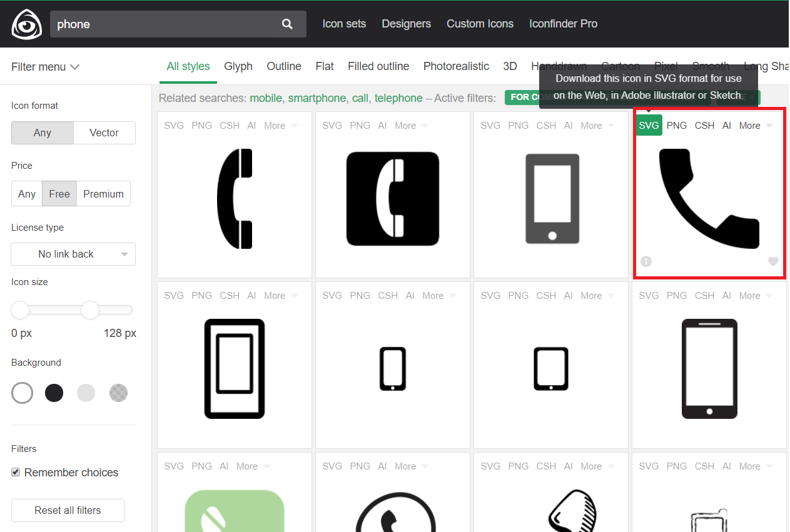Click the smartphone related search link
This screenshot has height=532, width=790.
[x=317, y=98]
